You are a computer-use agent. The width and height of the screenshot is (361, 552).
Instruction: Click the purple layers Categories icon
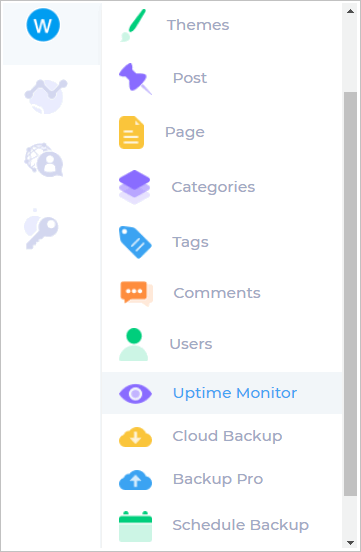135,187
